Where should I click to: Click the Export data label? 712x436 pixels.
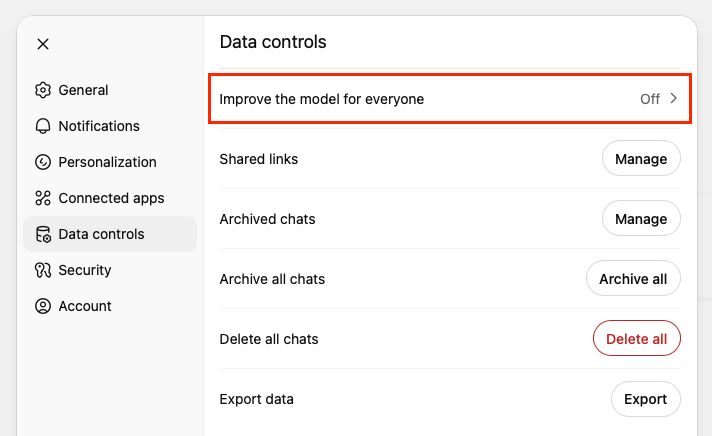256,399
